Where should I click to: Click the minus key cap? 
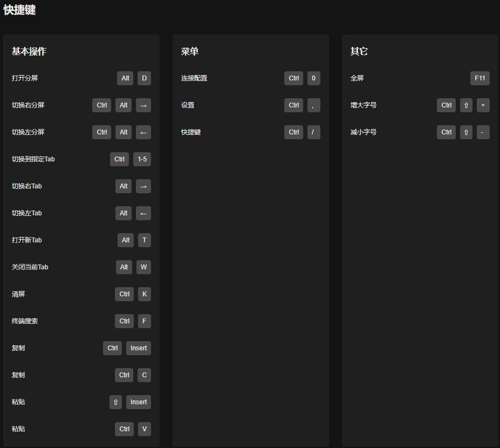coord(483,132)
